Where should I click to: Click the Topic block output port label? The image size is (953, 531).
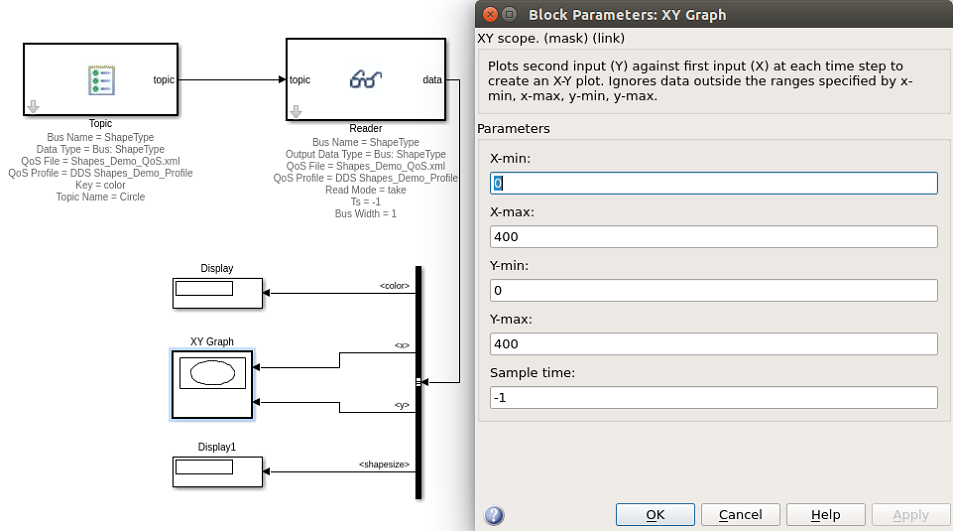[x=163, y=80]
